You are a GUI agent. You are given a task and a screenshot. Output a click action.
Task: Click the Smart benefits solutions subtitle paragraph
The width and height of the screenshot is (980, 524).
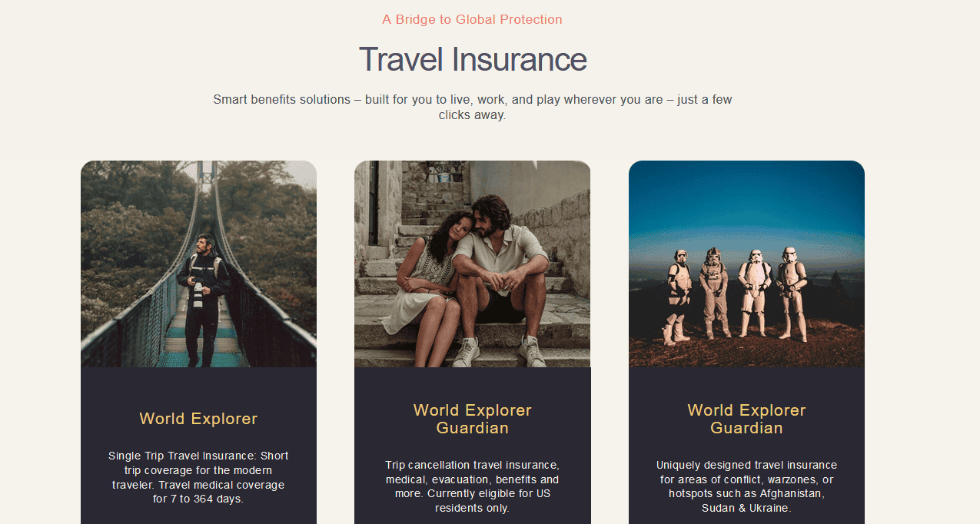tap(473, 108)
